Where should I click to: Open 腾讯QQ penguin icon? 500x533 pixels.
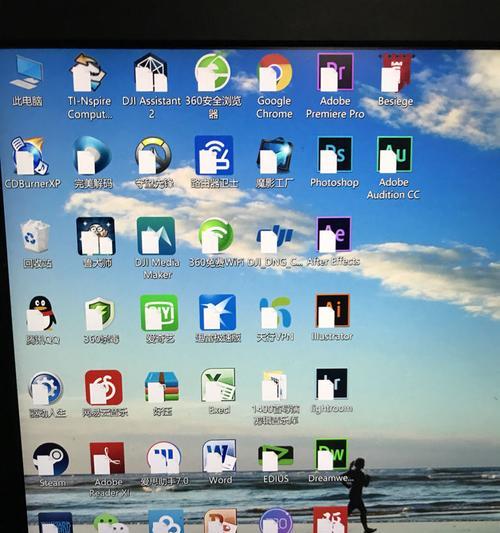tap(41, 314)
